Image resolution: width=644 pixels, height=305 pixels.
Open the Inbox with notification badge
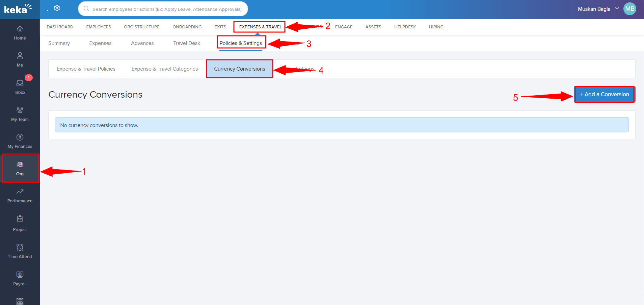(x=20, y=83)
